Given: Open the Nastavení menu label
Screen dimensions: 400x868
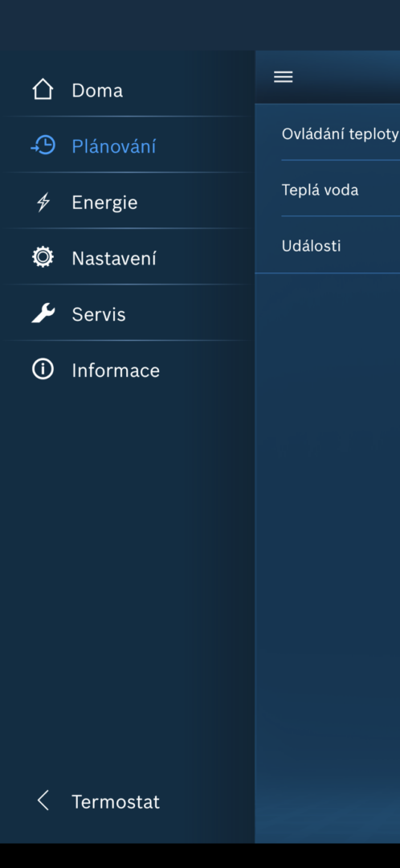Looking at the screenshot, I should coord(114,258).
